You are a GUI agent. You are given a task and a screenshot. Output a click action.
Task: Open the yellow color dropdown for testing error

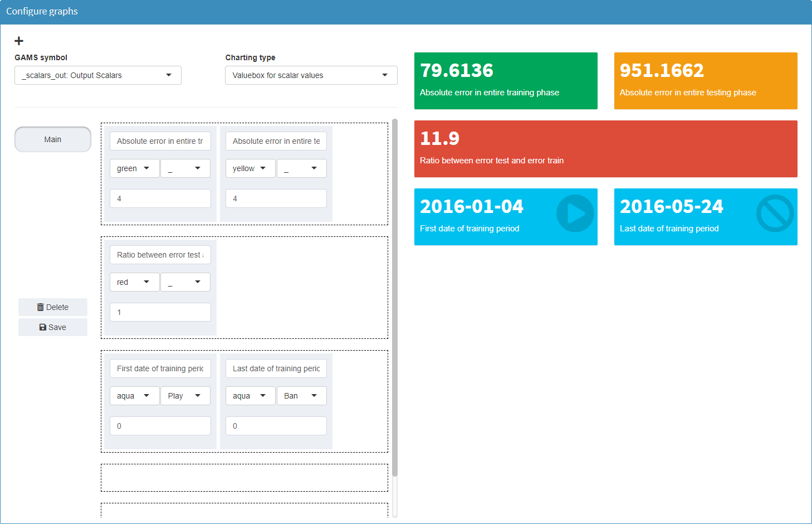point(250,168)
